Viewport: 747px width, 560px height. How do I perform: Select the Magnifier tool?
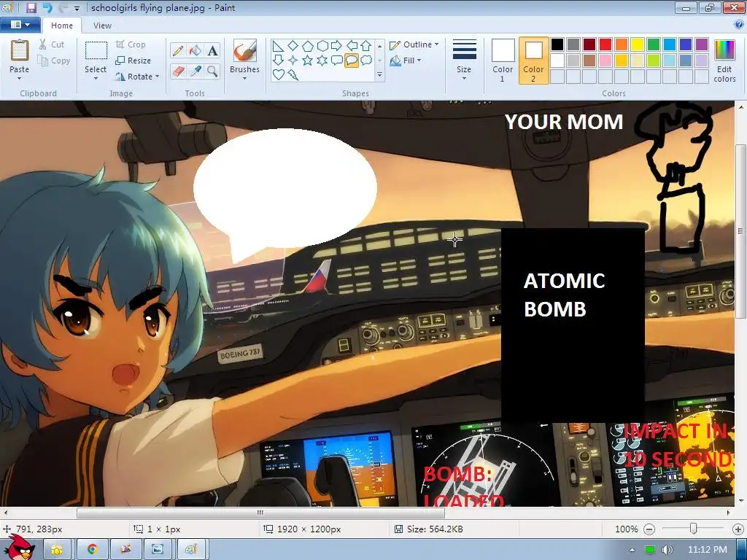click(x=212, y=71)
